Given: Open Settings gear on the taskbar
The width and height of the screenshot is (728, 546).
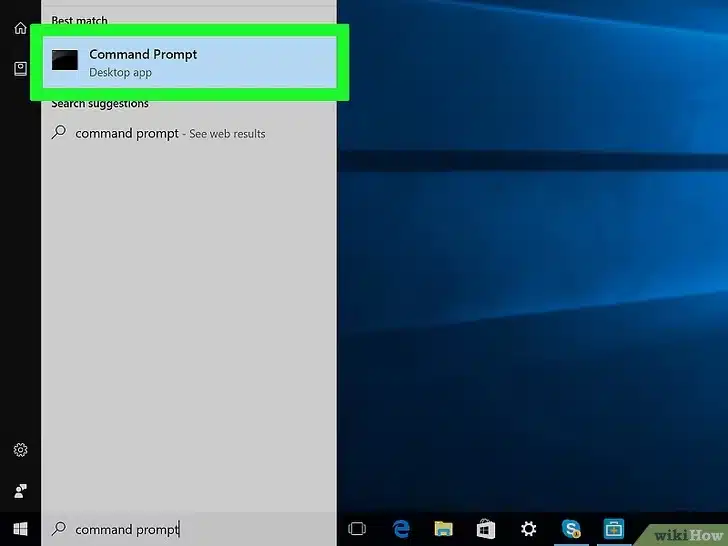Looking at the screenshot, I should point(528,529).
